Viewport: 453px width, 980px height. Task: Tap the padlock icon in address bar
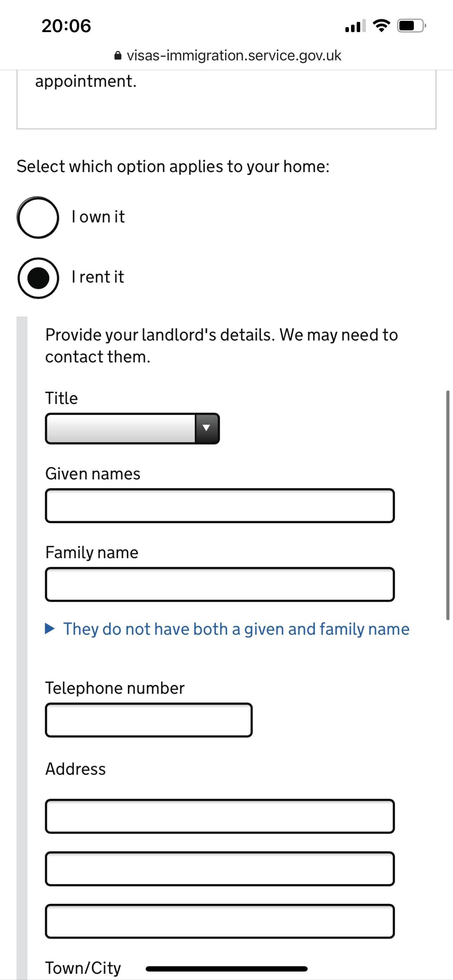pos(118,56)
